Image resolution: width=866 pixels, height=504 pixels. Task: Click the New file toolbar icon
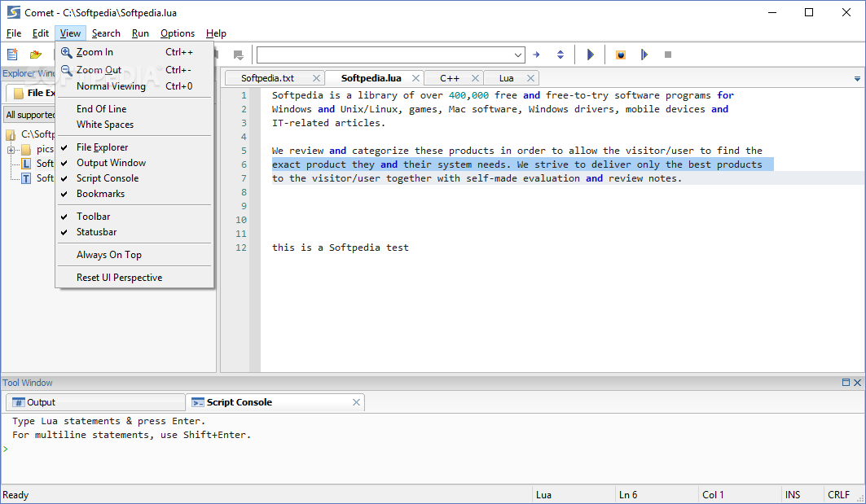click(x=12, y=54)
